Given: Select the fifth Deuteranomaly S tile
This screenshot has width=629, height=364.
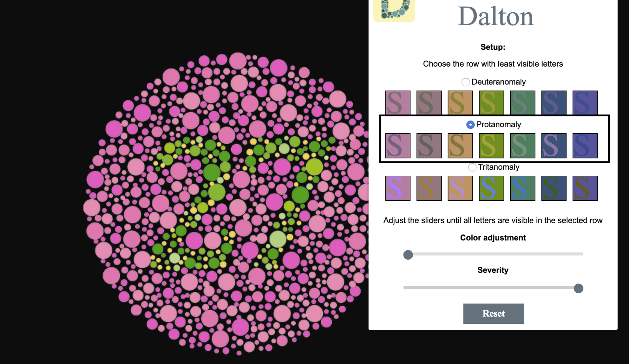Looking at the screenshot, I should click(x=524, y=103).
